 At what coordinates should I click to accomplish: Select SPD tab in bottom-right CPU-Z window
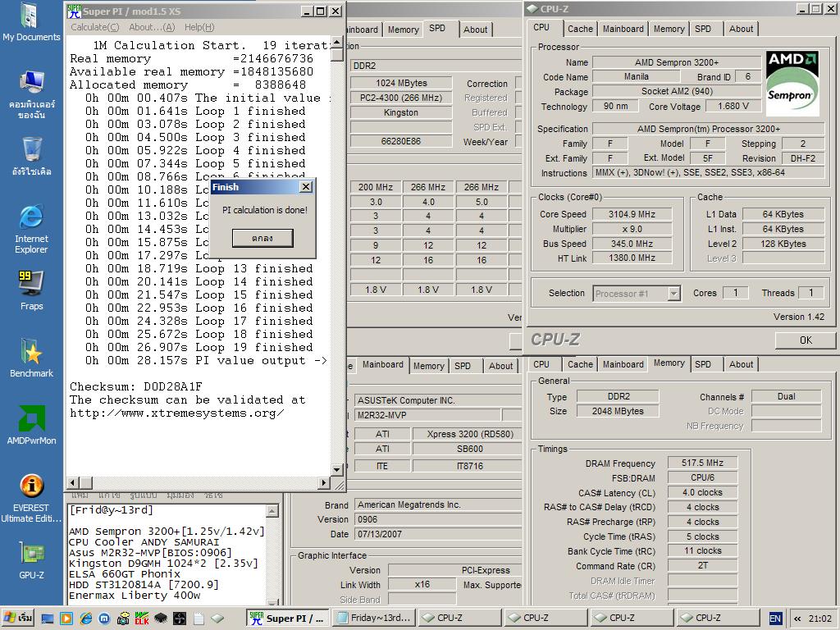[703, 364]
